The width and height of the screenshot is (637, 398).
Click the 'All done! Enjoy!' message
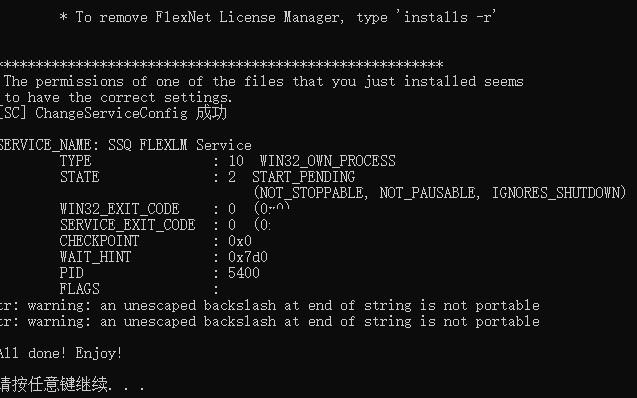click(61, 353)
